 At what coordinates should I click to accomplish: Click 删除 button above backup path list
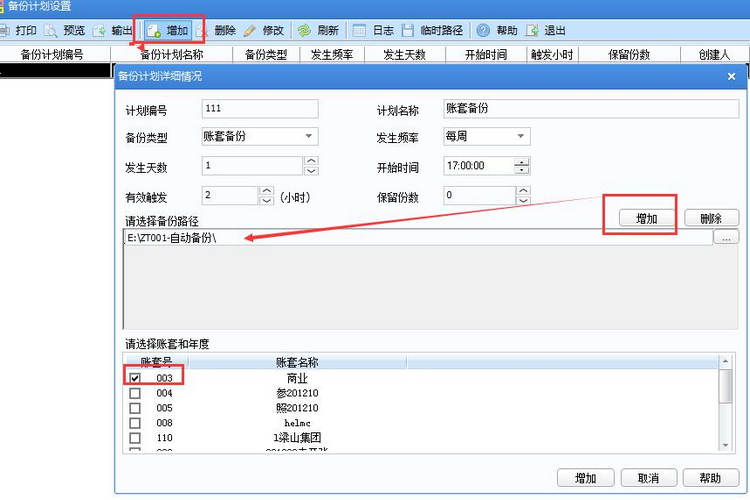point(711,218)
